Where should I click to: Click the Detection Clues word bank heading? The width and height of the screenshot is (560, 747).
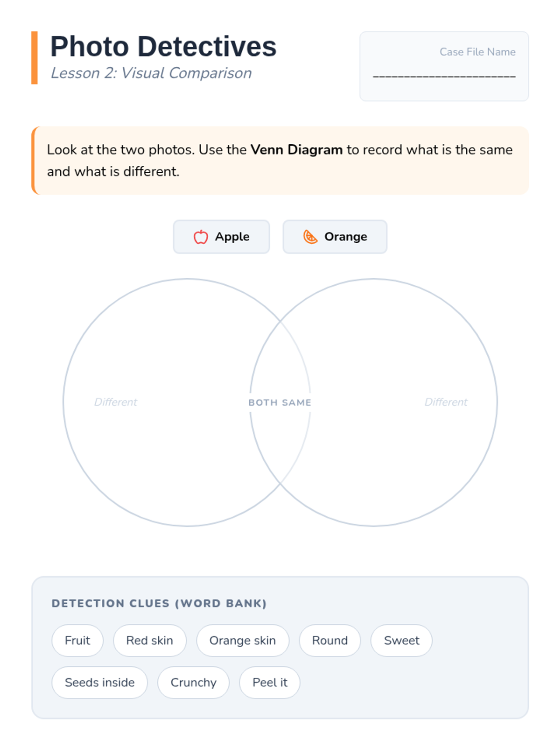coord(159,603)
